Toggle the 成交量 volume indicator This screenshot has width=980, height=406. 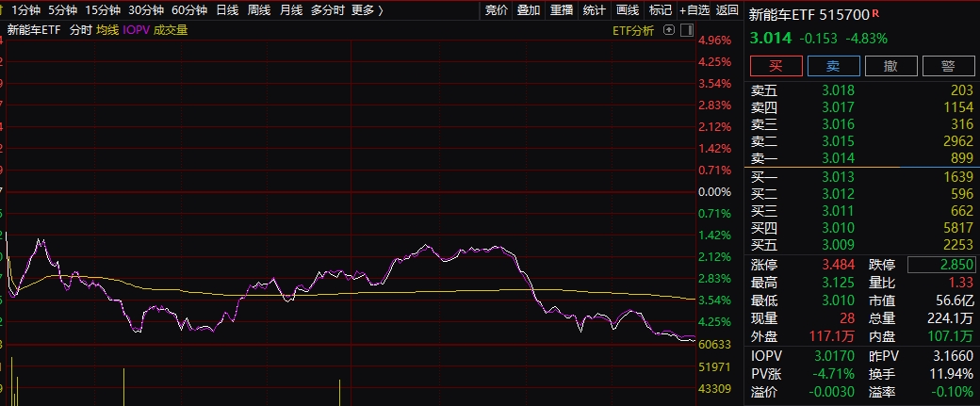171,30
